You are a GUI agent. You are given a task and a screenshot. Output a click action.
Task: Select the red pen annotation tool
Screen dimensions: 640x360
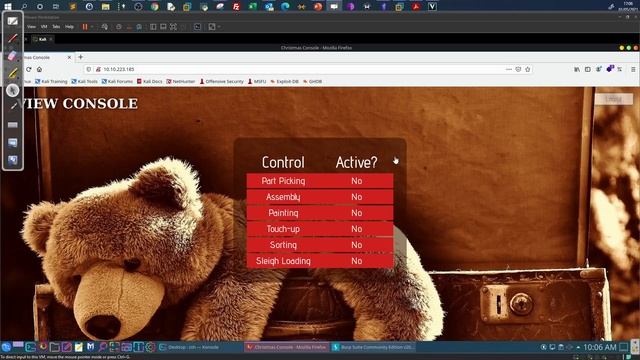(13, 38)
